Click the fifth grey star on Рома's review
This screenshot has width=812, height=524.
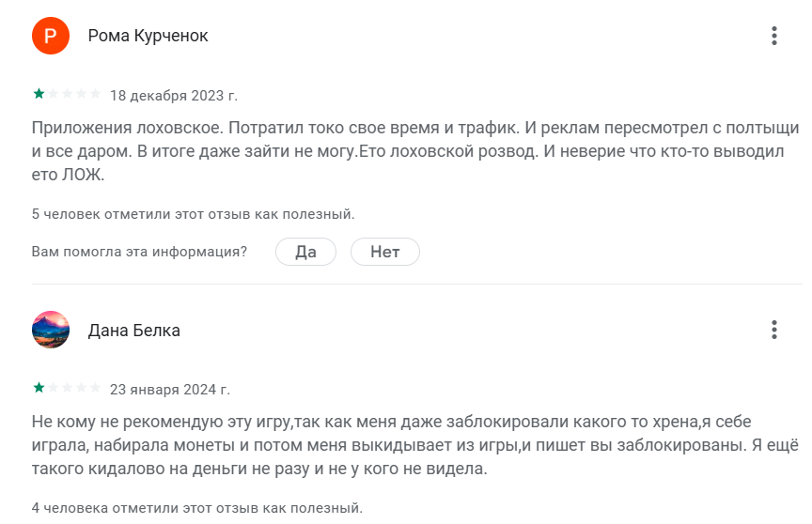95,94
